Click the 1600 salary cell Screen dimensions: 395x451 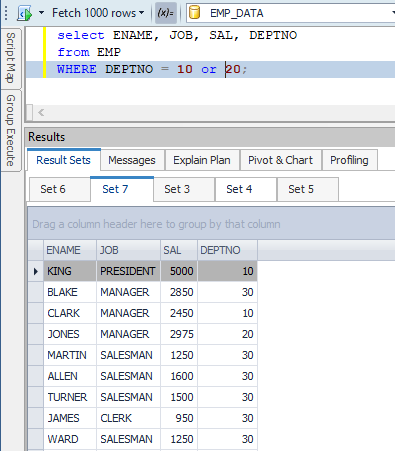[179, 376]
